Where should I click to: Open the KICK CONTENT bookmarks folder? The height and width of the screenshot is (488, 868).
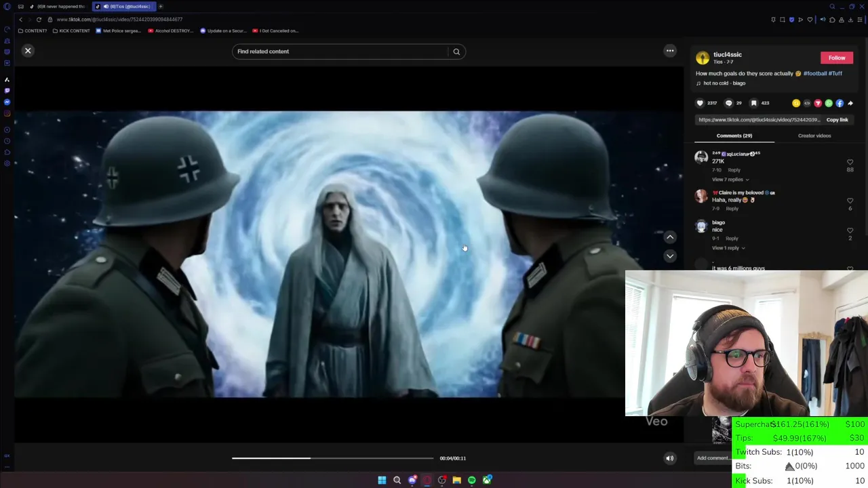click(x=71, y=30)
